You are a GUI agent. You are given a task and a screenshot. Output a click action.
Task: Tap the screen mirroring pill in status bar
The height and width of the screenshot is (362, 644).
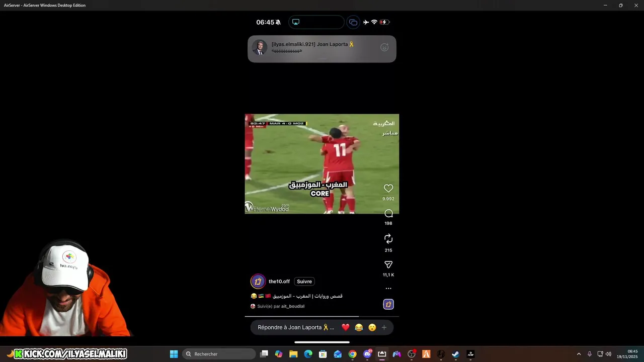click(316, 22)
